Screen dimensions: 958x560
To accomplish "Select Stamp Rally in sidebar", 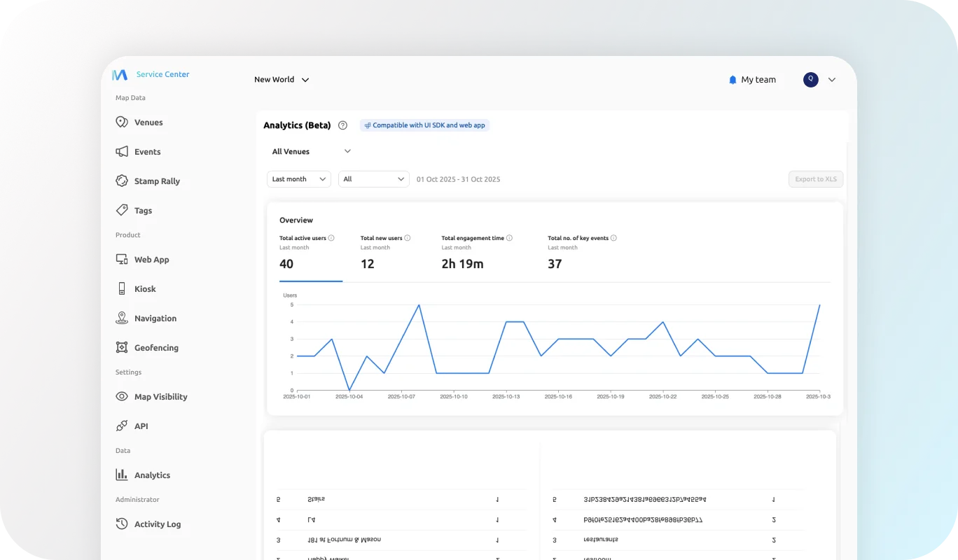I will (157, 181).
